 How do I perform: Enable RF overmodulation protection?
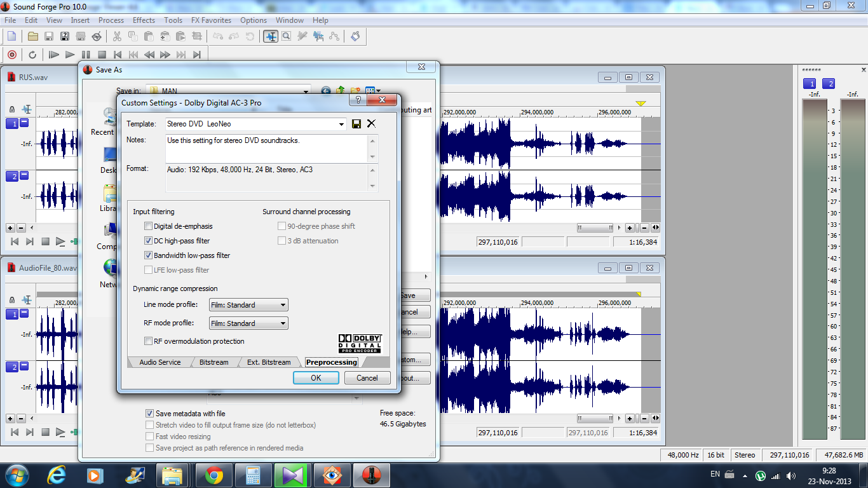tap(149, 341)
